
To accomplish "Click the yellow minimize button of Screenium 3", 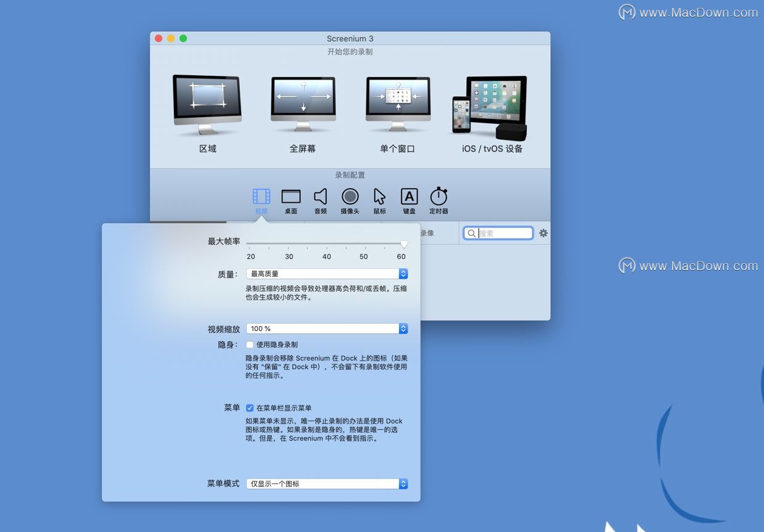I will pyautogui.click(x=171, y=38).
